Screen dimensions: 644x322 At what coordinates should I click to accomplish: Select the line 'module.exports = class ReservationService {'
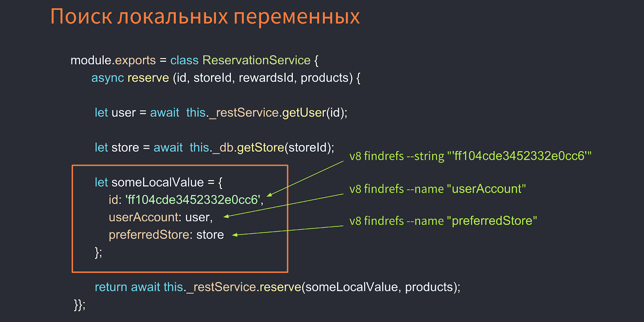[194, 60]
